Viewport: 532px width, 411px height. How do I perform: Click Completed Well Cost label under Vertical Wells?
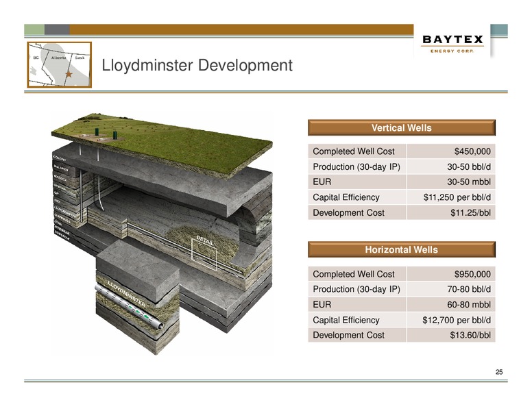pos(354,151)
